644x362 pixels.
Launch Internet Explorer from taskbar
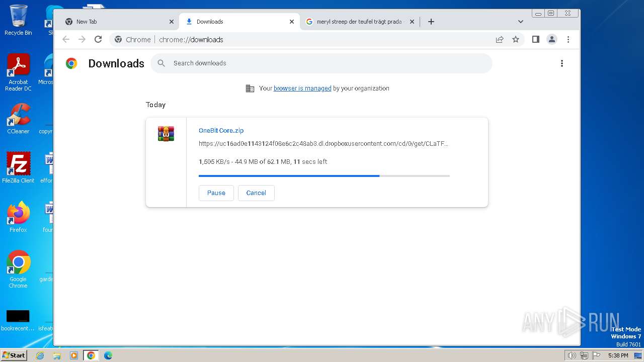40,355
